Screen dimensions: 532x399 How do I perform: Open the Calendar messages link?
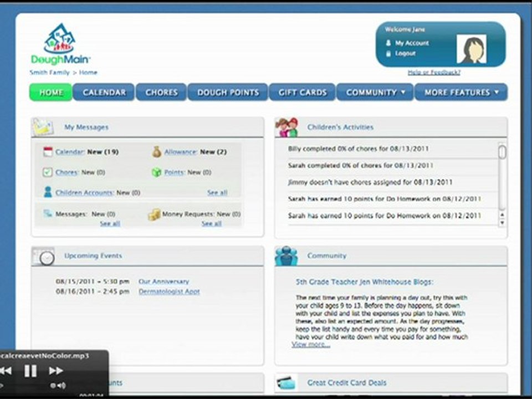pos(70,152)
